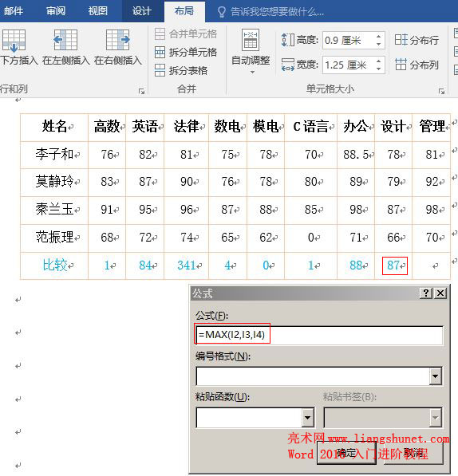This screenshot has width=458, height=476.
Task: Click the 比较 row label cell
Action: pos(54,266)
